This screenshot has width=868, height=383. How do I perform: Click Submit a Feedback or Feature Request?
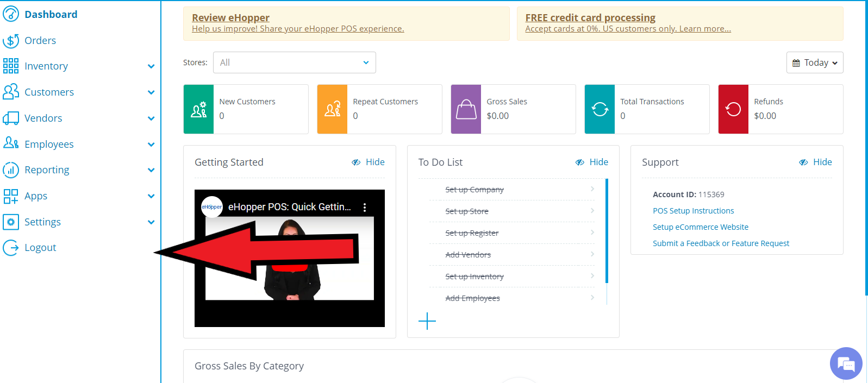click(721, 243)
